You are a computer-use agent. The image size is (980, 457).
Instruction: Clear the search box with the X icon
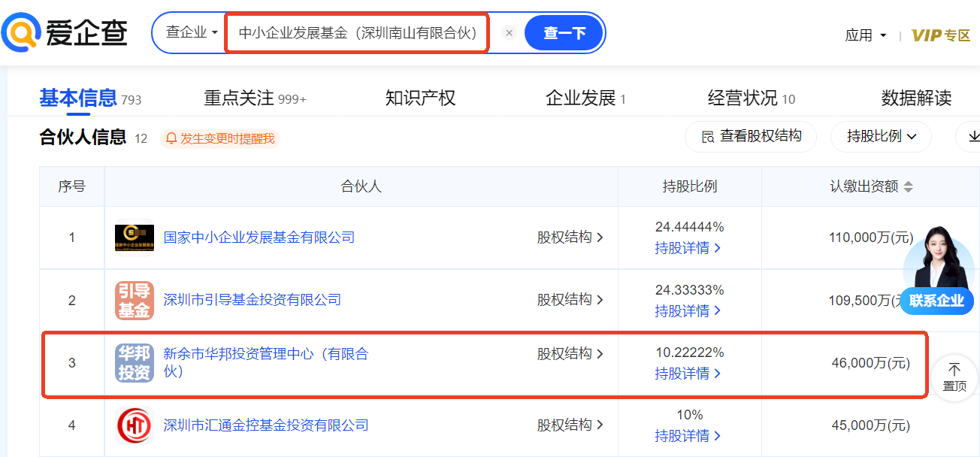509,33
